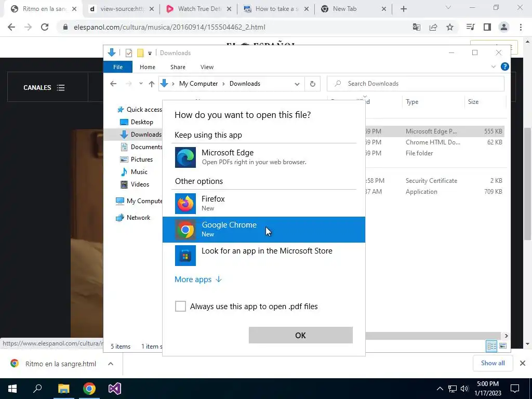
Task: Click the share page icon in Chrome
Action: [x=433, y=27]
